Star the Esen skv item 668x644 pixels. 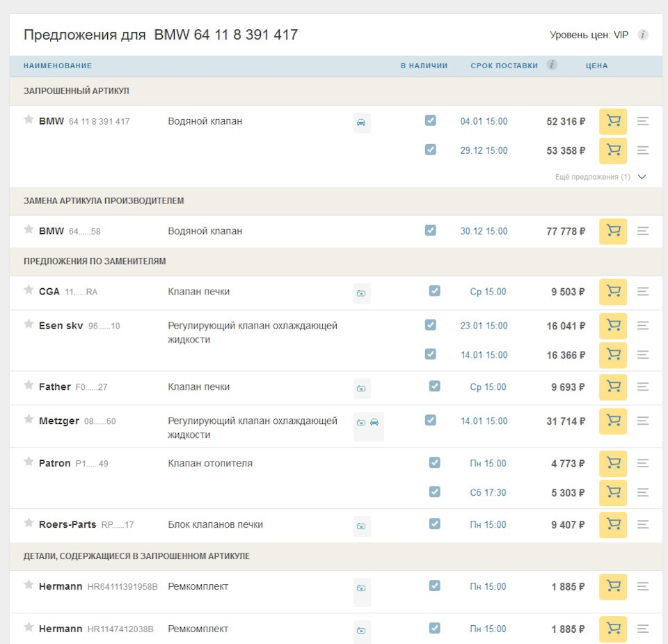[29, 324]
